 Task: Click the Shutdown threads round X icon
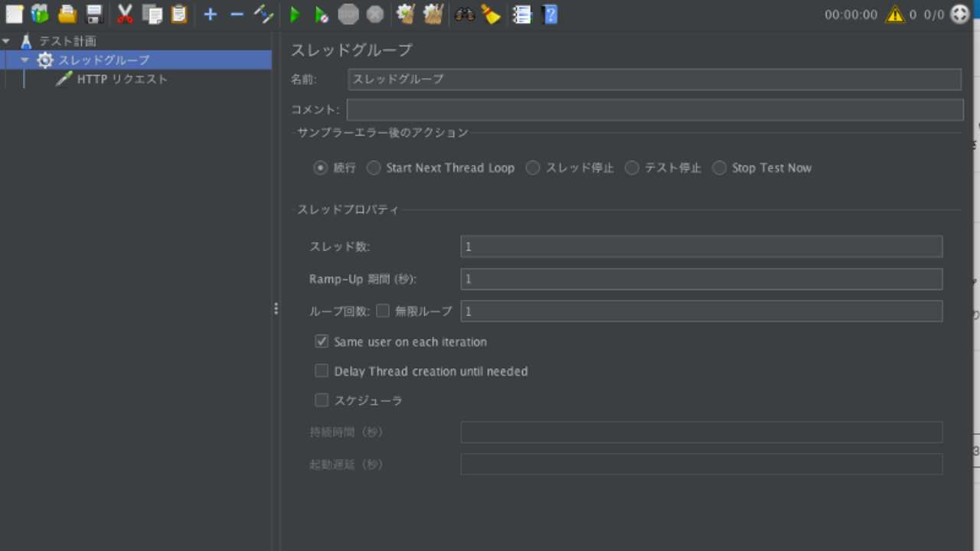pos(374,14)
